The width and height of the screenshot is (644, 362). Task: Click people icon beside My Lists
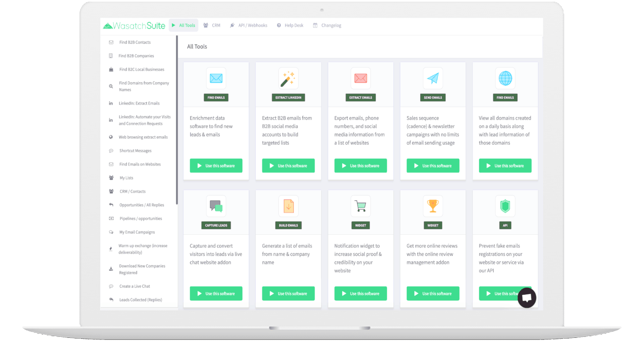coord(111,178)
